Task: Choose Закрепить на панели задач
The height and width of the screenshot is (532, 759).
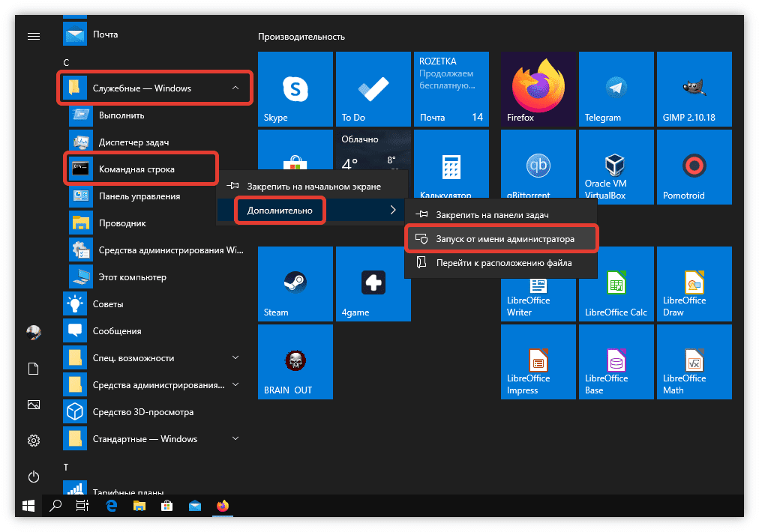Action: click(x=501, y=215)
